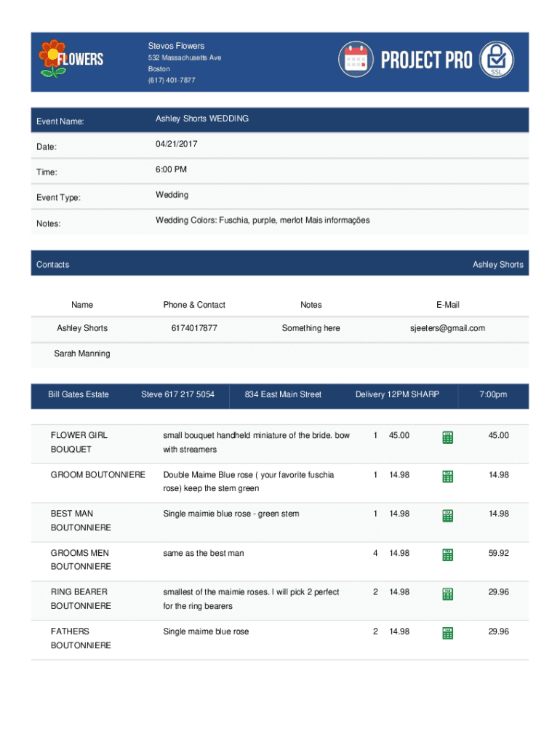Screen dimensions: 560x745
Task: Click the Event Type value Wedding
Action: [x=172, y=195]
